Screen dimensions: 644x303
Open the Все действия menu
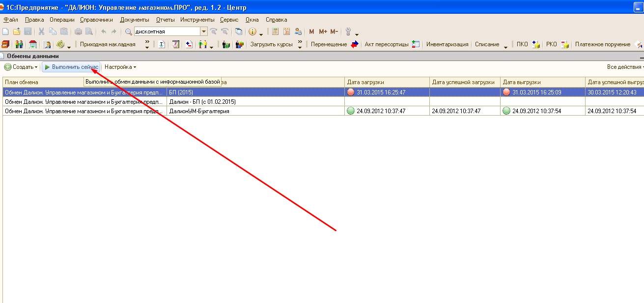pyautogui.click(x=624, y=67)
